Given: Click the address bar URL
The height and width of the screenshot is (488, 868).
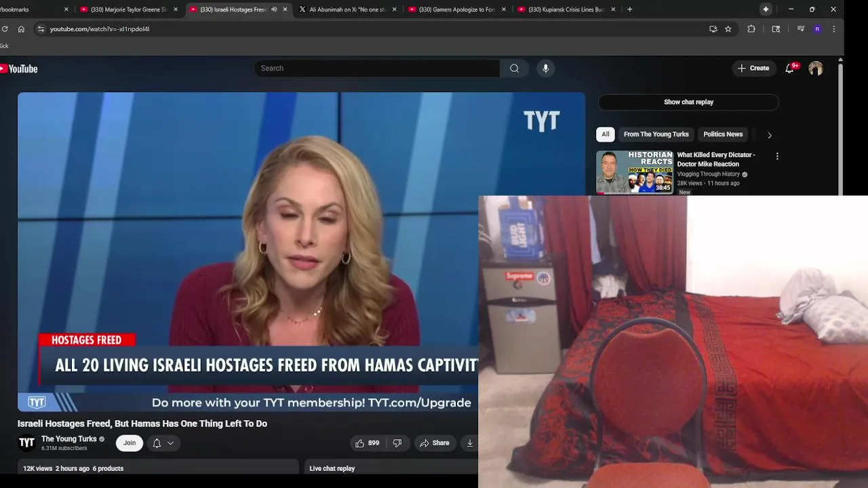Looking at the screenshot, I should pos(100,29).
